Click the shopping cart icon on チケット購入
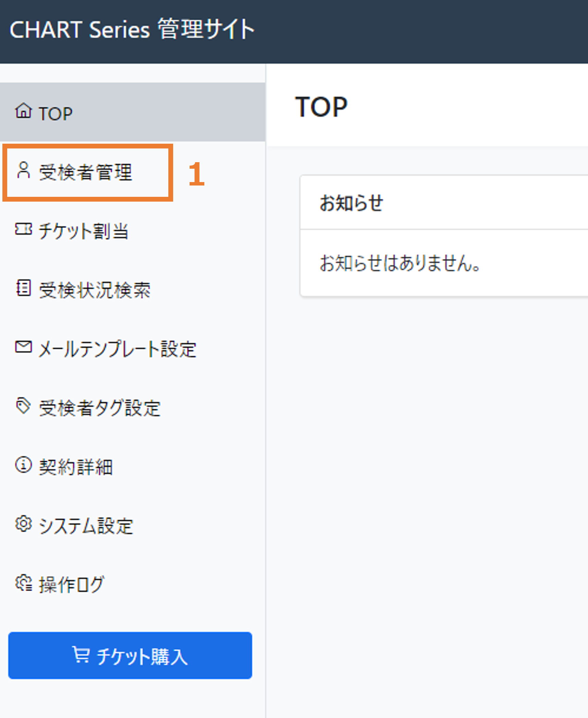Screen dimensions: 588x718 pyautogui.click(x=81, y=655)
